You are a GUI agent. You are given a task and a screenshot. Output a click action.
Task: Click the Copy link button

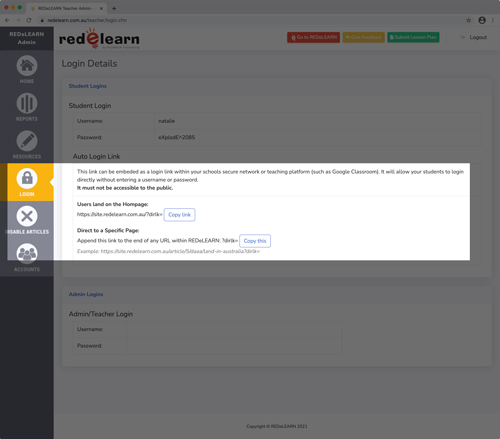[179, 215]
